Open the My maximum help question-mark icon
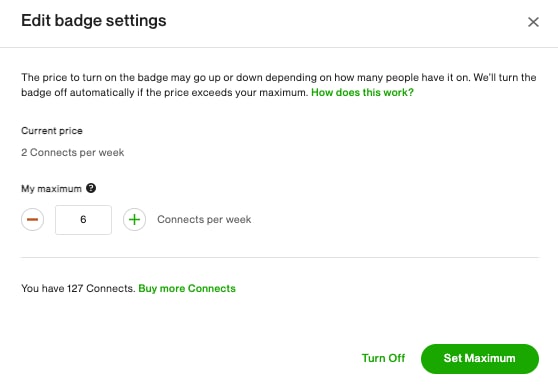Screen dimensions: 558x389 [x=91, y=188]
